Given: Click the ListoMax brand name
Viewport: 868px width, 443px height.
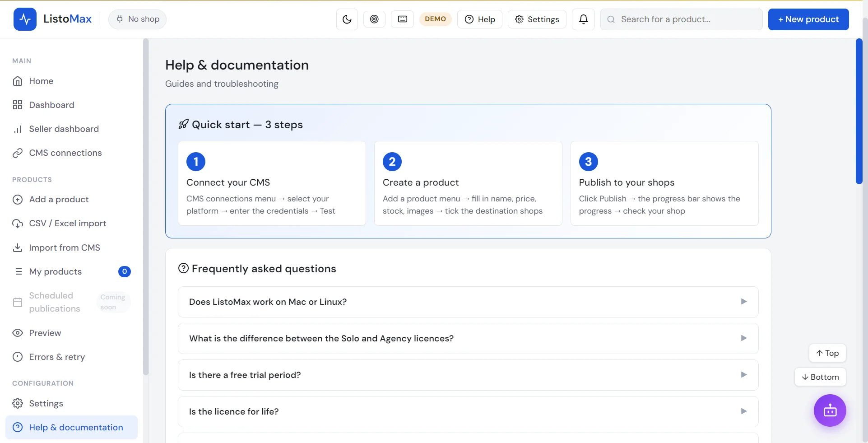Looking at the screenshot, I should 68,19.
